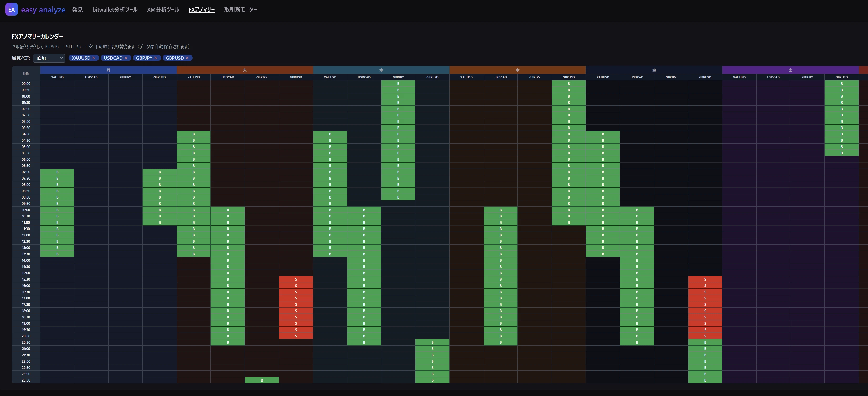Open the 追加... currency pair dropdown
Image resolution: width=868 pixels, height=396 pixels.
coord(49,58)
